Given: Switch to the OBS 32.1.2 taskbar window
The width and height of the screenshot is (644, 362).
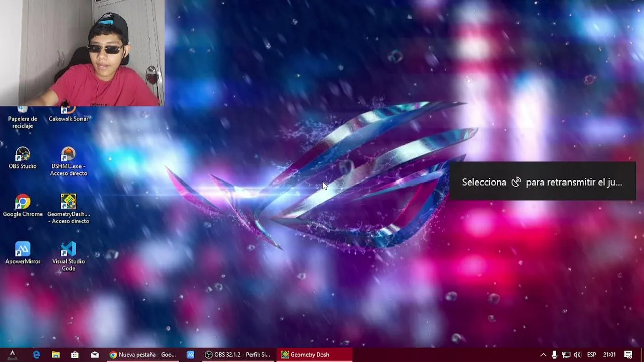Looking at the screenshot, I should click(237, 355).
